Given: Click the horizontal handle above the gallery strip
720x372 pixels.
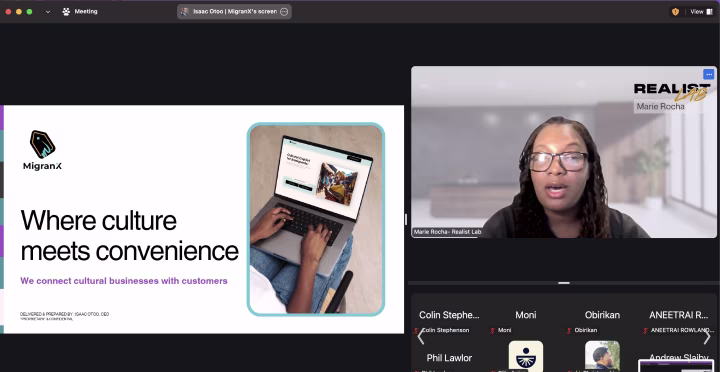Looking at the screenshot, I should [x=564, y=283].
